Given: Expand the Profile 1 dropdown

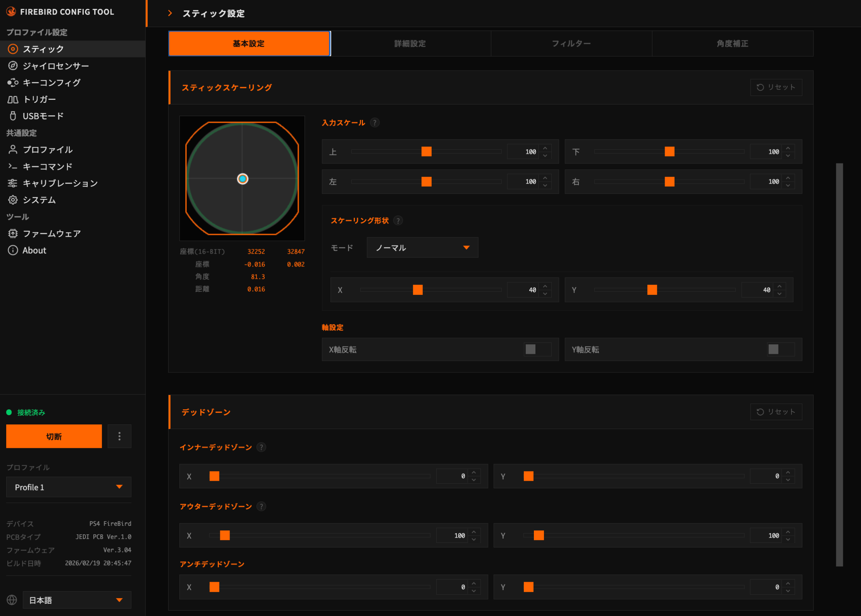Looking at the screenshot, I should [69, 487].
